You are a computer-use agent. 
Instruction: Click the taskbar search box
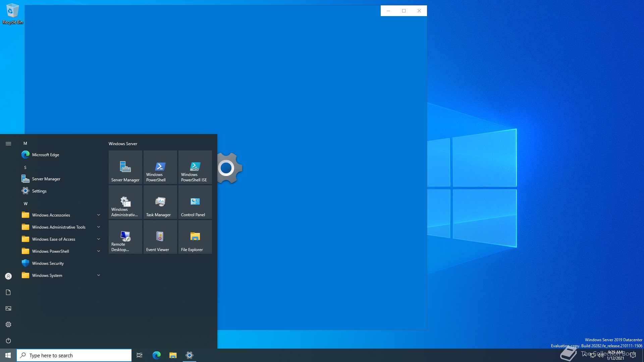74,355
